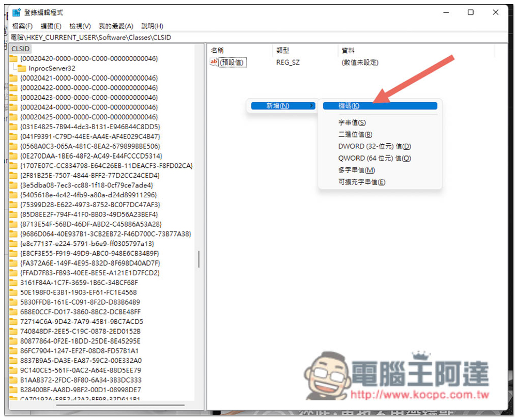
Task: Click folder icon of {031E4825-7B94-4dc3-B131-E946B44C8DD5}
Action: [13, 127]
